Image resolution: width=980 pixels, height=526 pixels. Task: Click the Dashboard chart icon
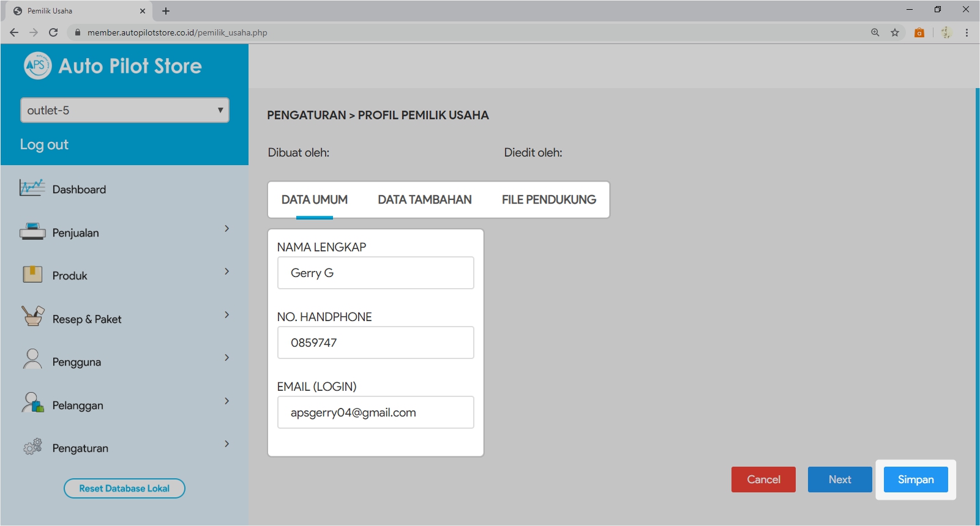[x=32, y=188]
